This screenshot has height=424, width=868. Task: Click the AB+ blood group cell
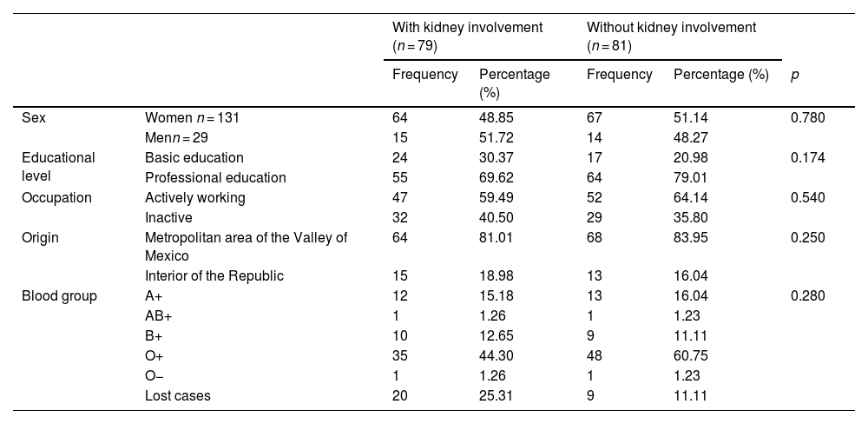(158, 316)
